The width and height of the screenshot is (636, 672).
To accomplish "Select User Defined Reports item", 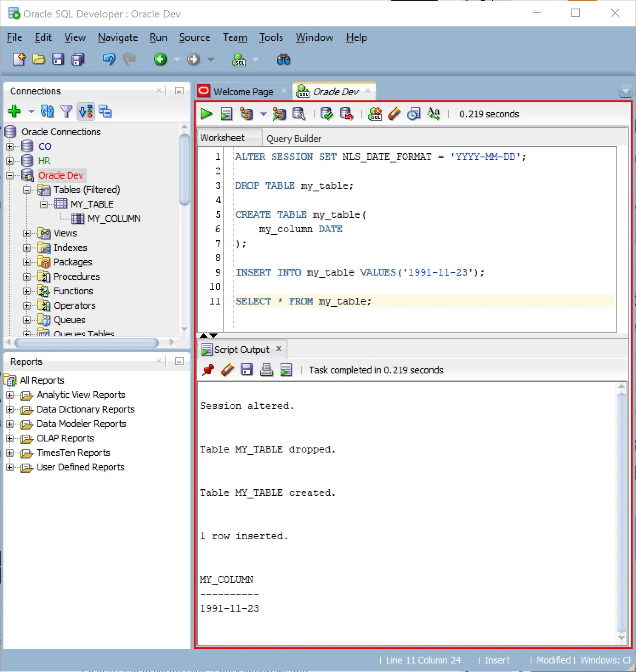I will pos(80,467).
